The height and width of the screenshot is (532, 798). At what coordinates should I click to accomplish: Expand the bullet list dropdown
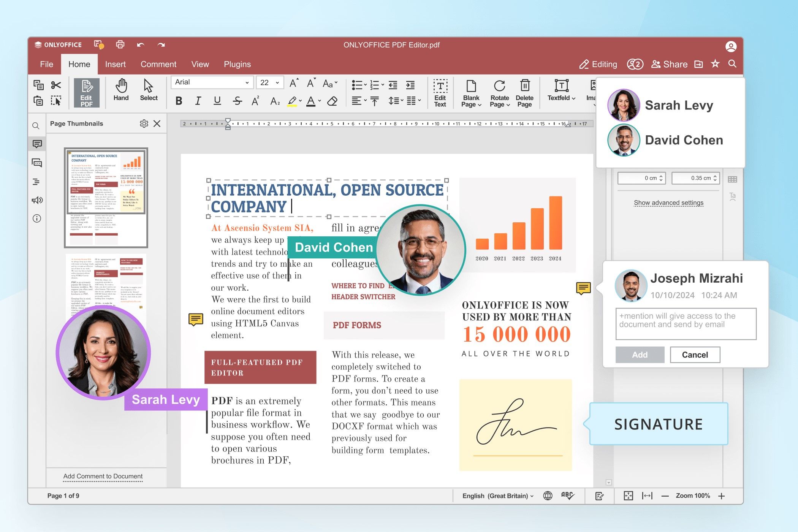tap(365, 85)
